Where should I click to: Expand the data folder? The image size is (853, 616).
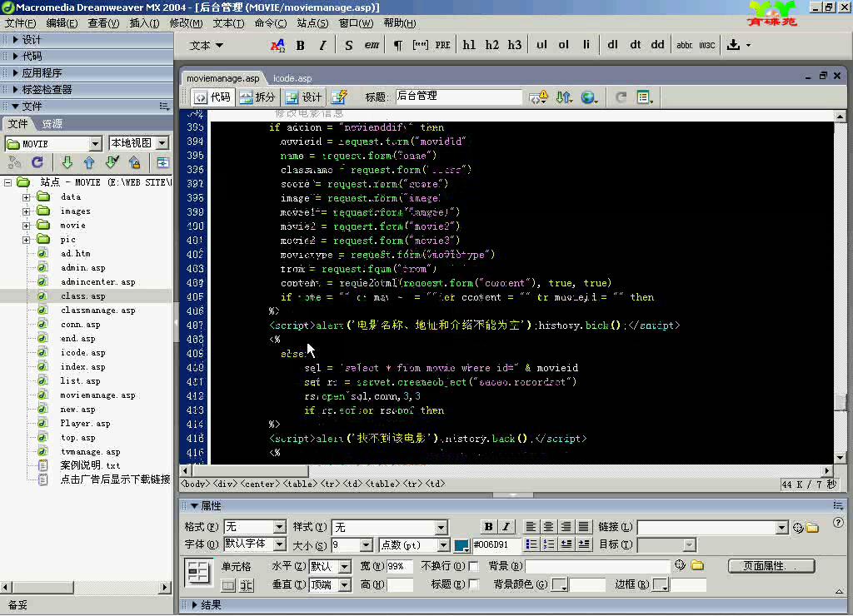26,197
